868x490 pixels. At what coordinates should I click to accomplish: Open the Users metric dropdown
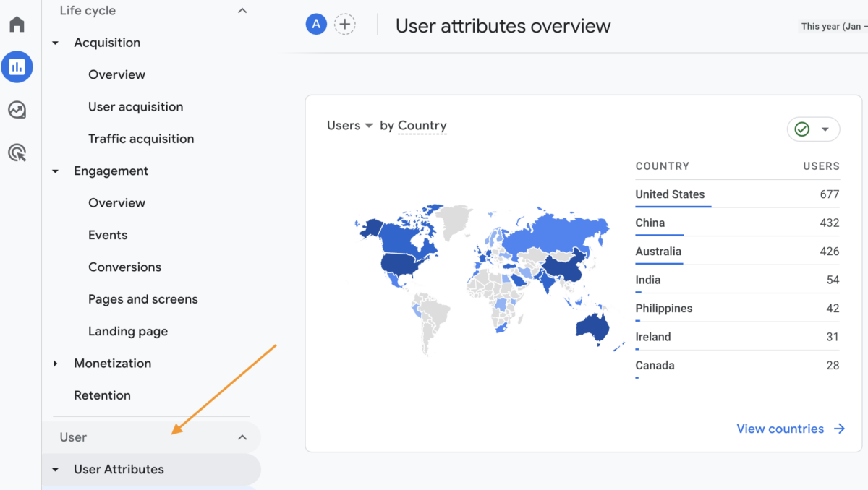click(350, 126)
